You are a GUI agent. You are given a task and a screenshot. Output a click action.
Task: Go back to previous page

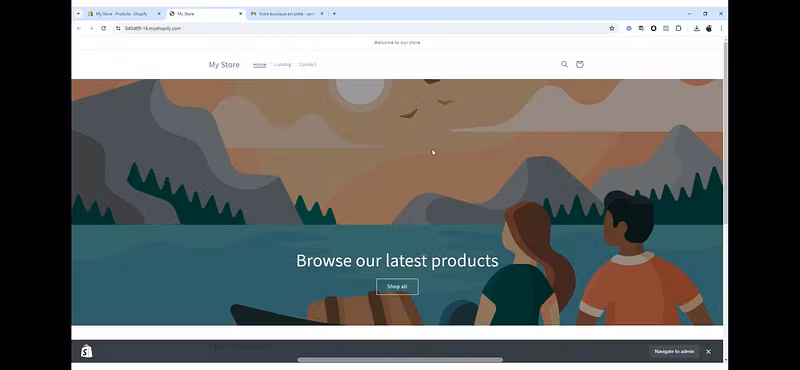click(79, 29)
